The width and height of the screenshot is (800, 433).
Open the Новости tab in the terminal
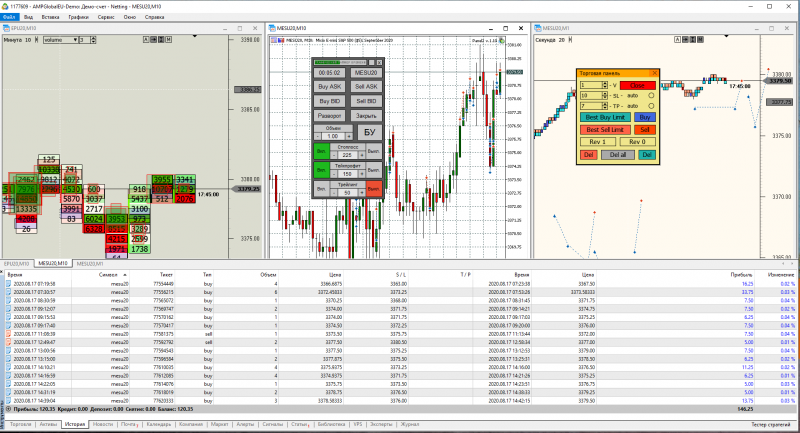pyautogui.click(x=103, y=424)
